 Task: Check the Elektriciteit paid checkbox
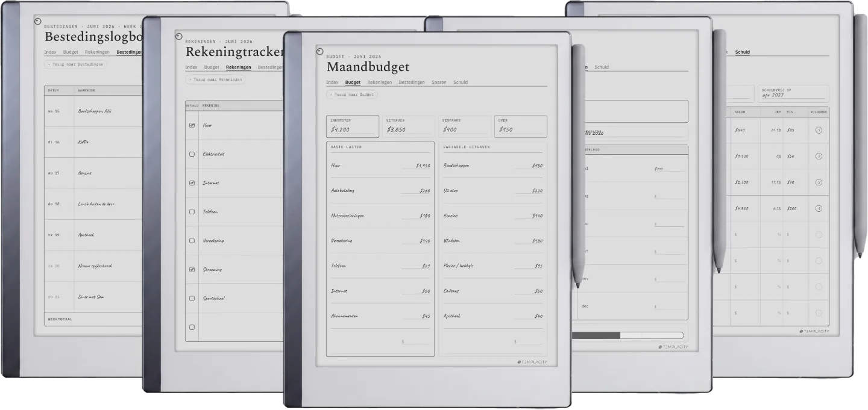[192, 154]
